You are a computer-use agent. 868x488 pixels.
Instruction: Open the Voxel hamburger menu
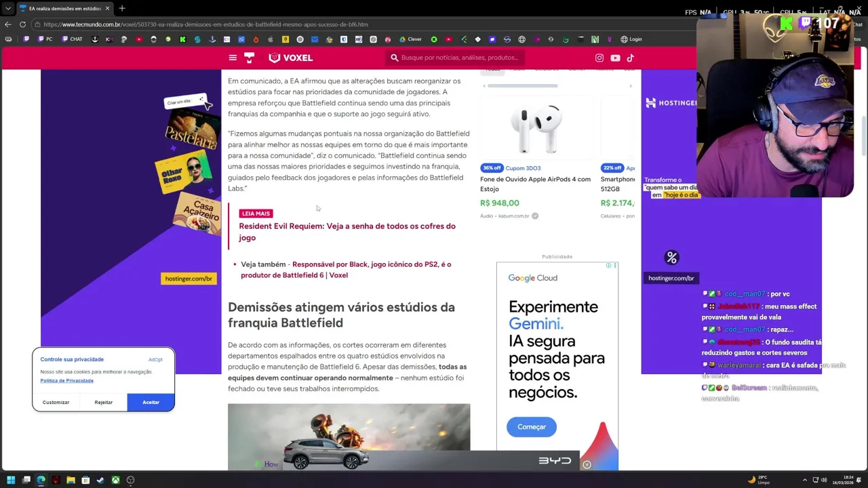pos(233,58)
